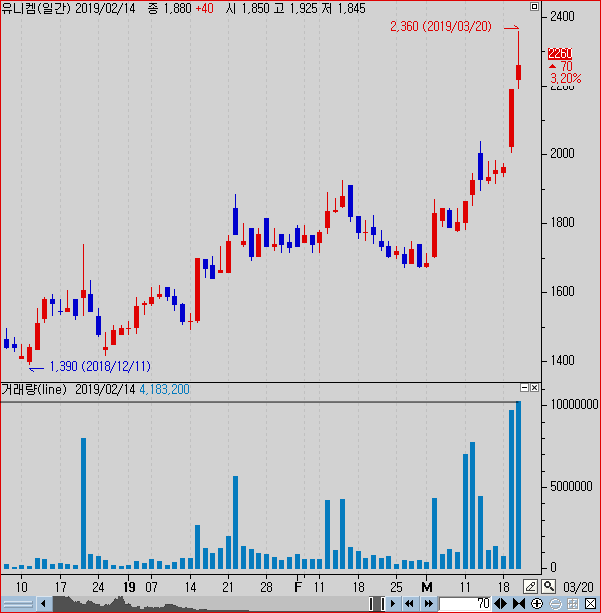Jump forward with double right arrow button
This screenshot has height=613, width=601.
coord(428,604)
